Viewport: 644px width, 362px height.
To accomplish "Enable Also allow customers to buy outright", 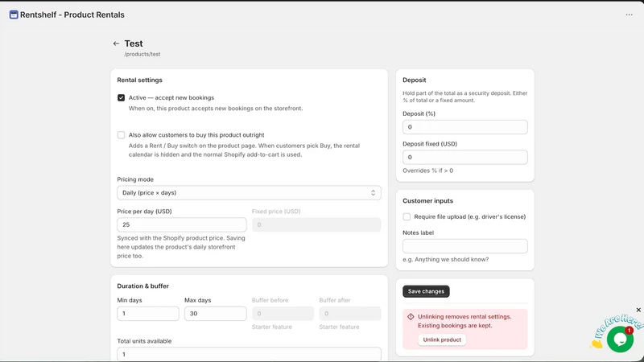I will (x=122, y=135).
